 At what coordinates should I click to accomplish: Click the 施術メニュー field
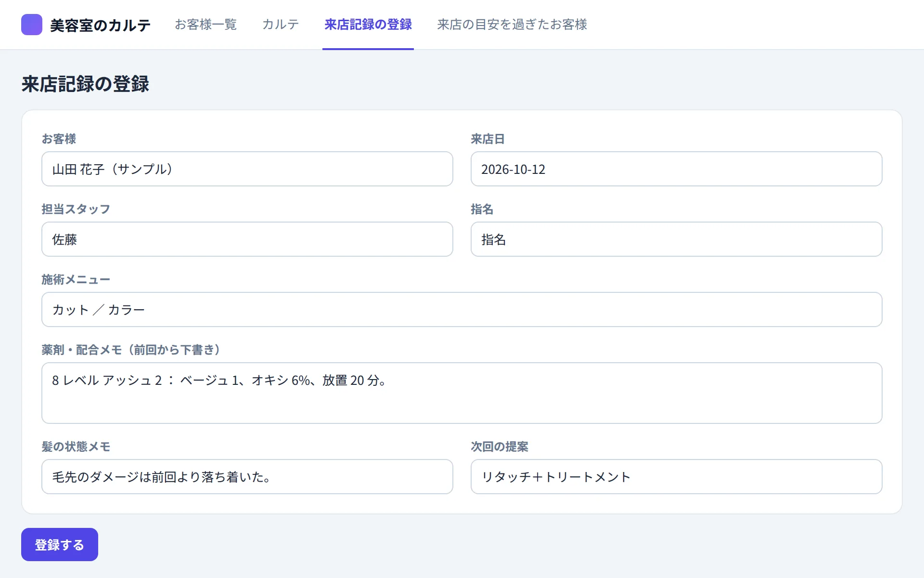coord(462,310)
